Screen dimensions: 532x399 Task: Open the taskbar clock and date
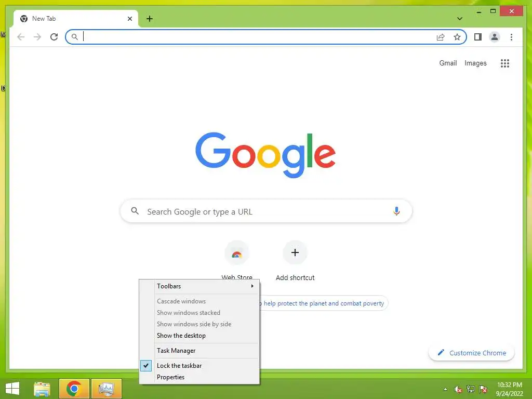coord(509,389)
